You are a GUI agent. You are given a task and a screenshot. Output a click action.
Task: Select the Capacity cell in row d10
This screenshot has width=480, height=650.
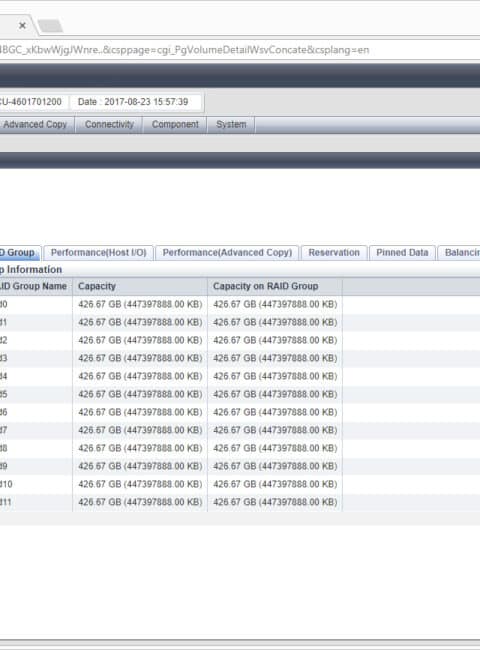point(140,484)
